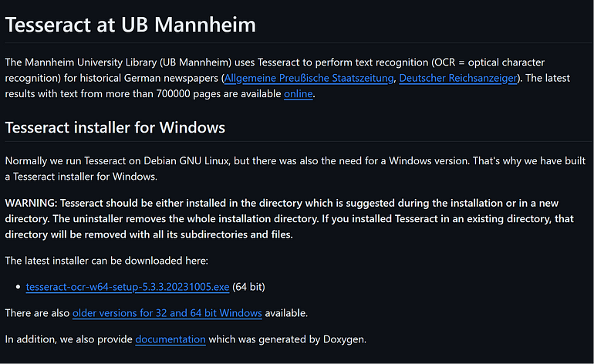The image size is (594, 364).
Task: Click the number '700000' in the intro paragraph
Action: (173, 93)
